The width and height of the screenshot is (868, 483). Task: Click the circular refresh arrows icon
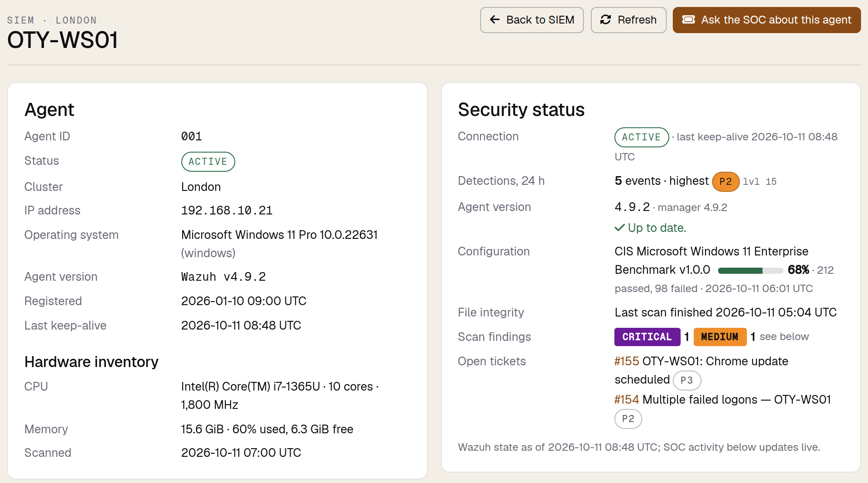[x=606, y=20]
